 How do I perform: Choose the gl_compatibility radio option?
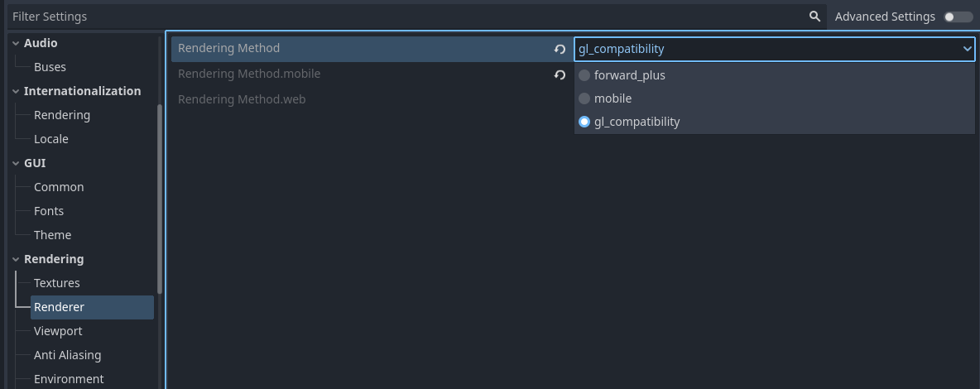pyautogui.click(x=584, y=122)
